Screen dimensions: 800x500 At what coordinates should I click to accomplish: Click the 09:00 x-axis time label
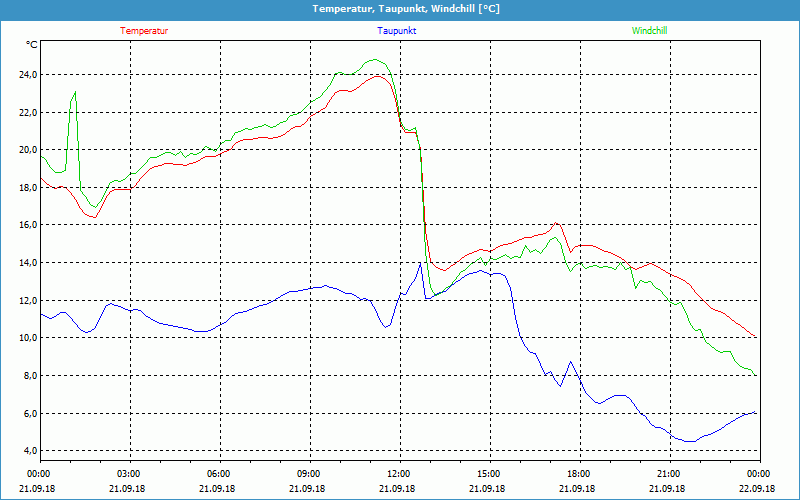(x=309, y=474)
